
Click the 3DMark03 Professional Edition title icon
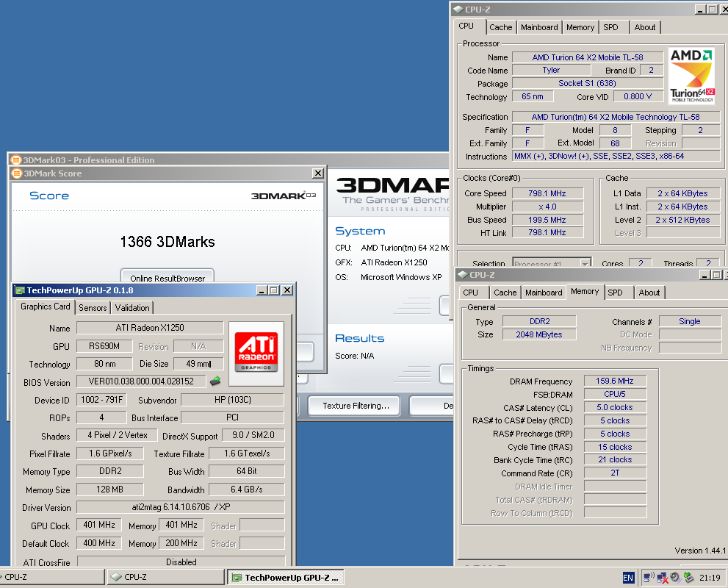[x=15, y=159]
